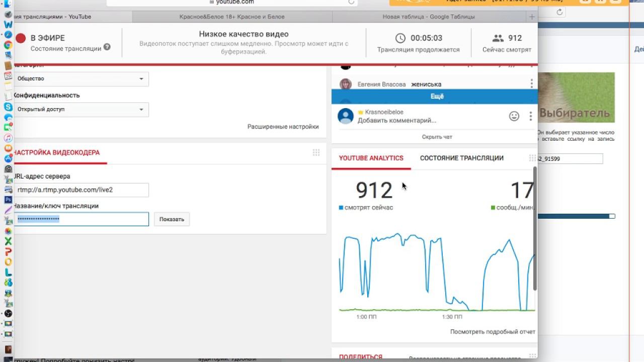Reload the page in the background browser window
Viewport: 644px width, 362px height.
[559, 12]
